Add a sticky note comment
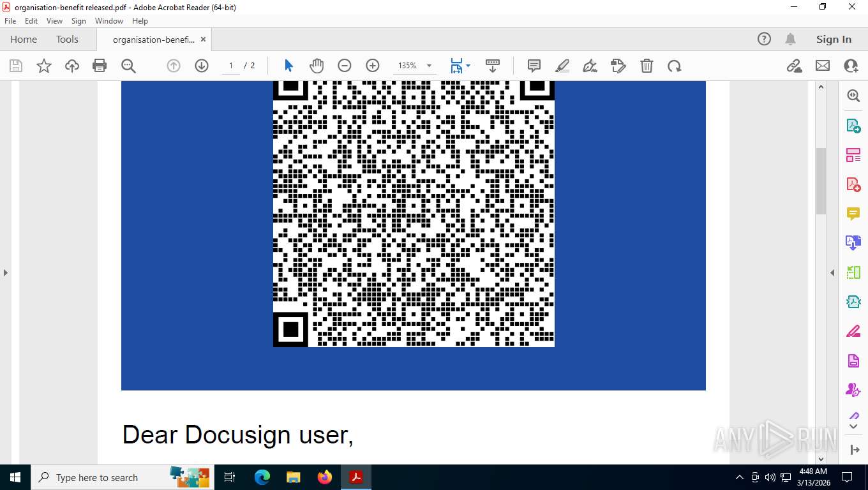868x490 pixels. click(534, 66)
